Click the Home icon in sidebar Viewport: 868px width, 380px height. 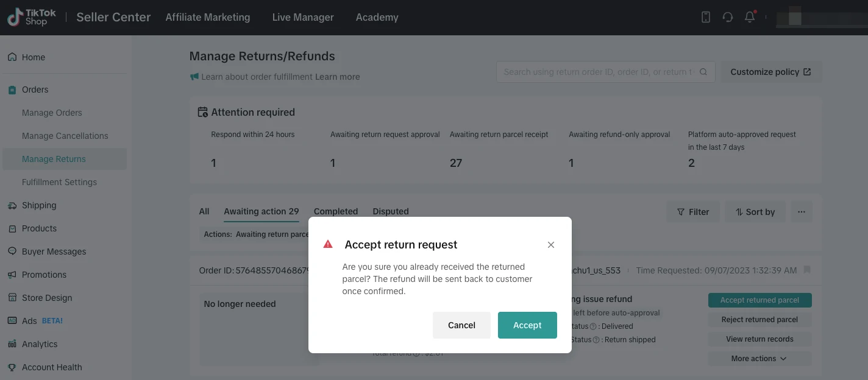(x=12, y=57)
